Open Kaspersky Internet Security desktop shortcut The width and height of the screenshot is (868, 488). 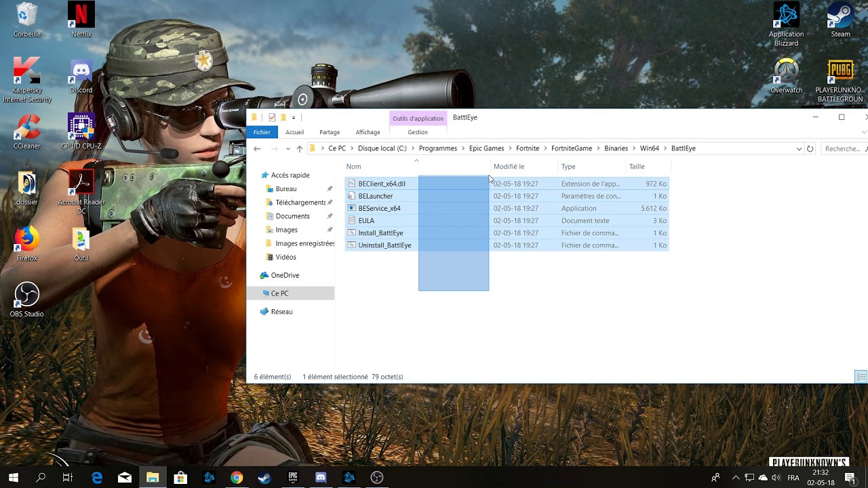tap(27, 81)
